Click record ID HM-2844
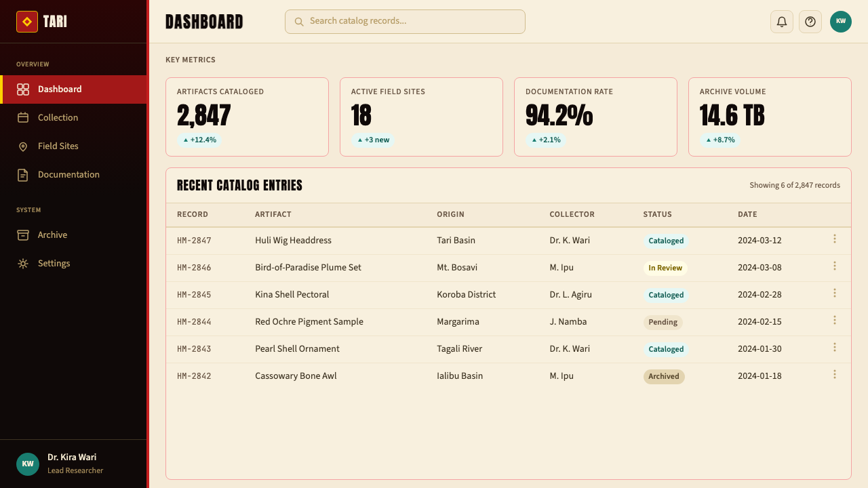The image size is (868, 488). point(194,322)
